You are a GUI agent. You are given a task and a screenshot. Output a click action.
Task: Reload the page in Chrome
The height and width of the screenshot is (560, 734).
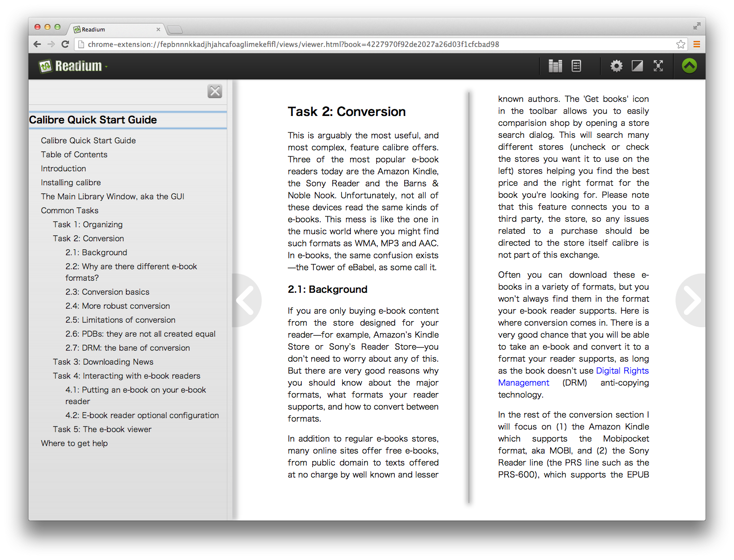point(65,44)
